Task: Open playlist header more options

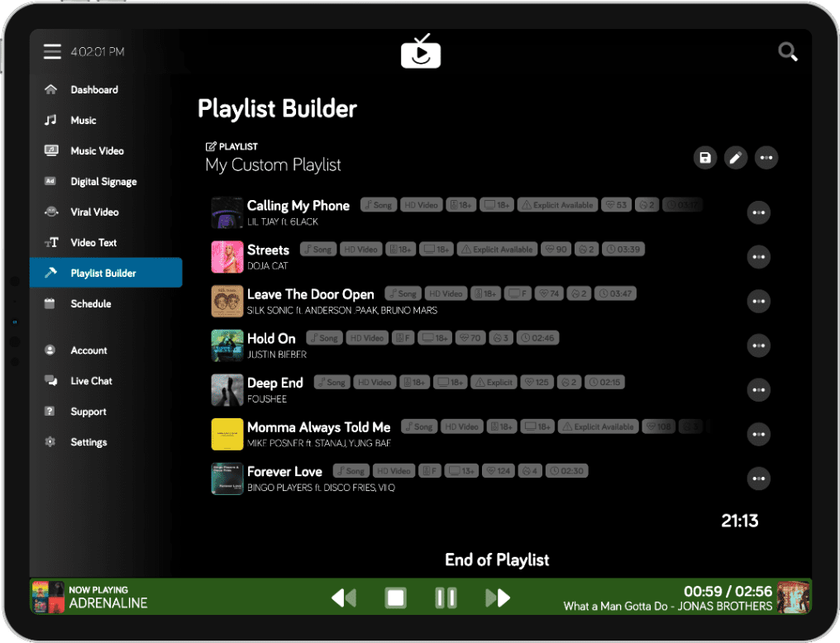Action: pos(766,157)
